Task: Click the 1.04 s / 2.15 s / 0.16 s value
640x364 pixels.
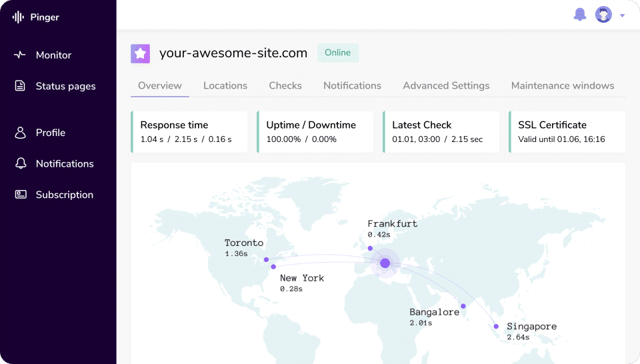Action: tap(186, 139)
